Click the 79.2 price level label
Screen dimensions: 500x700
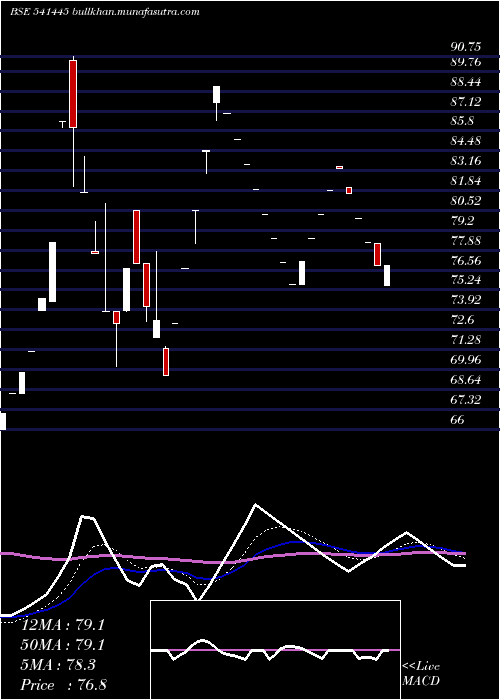point(462,221)
